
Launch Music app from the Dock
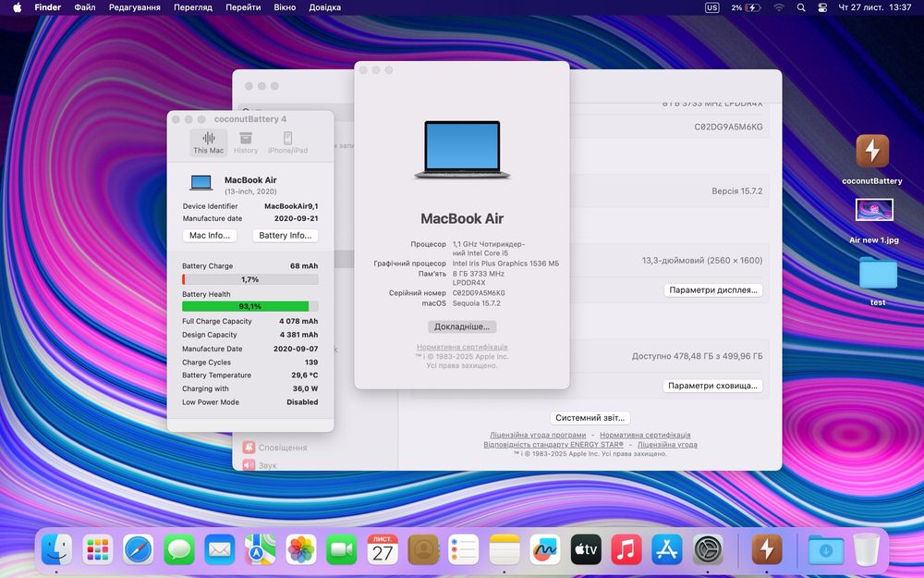(626, 549)
